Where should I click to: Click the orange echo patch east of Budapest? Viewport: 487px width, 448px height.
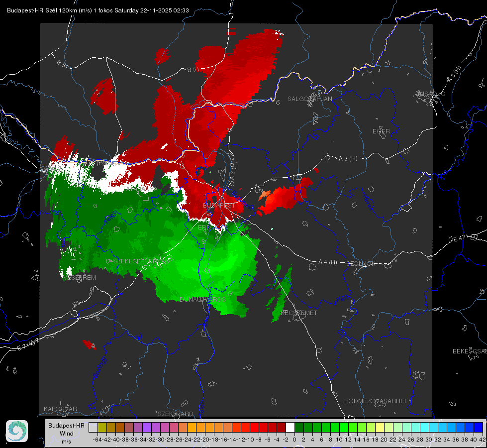[264, 195]
